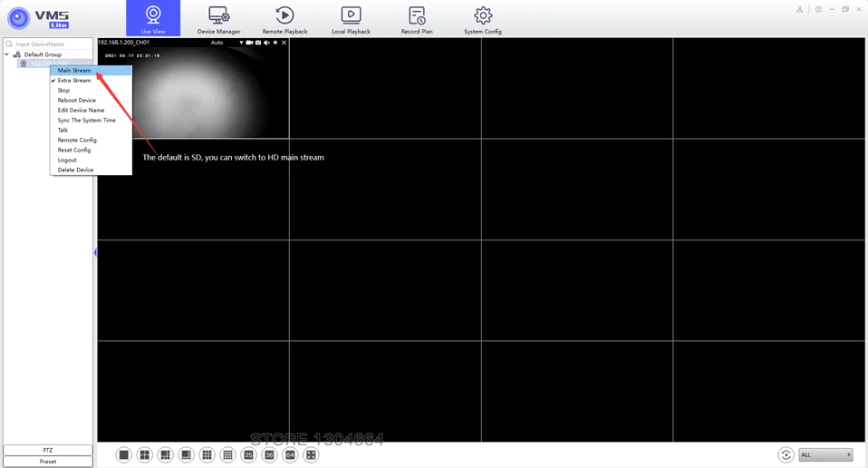Open the Record Plan tab
This screenshot has width=868, height=468.
pos(417,20)
